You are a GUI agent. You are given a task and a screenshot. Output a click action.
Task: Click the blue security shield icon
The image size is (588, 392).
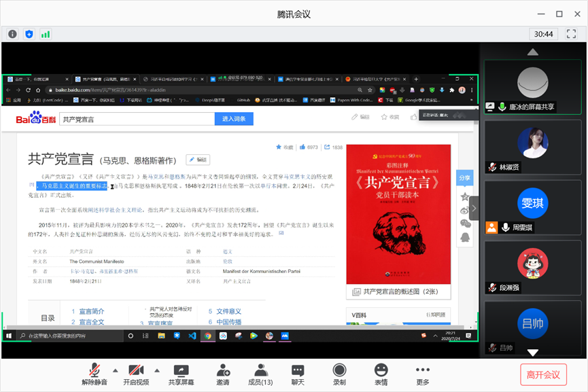pos(29,33)
